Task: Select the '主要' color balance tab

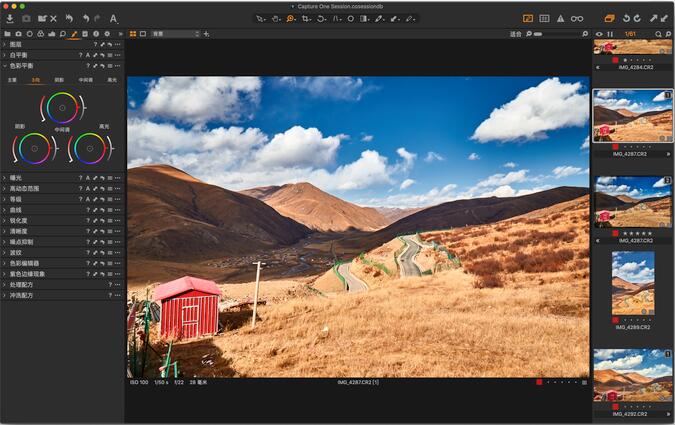Action: pyautogui.click(x=12, y=80)
